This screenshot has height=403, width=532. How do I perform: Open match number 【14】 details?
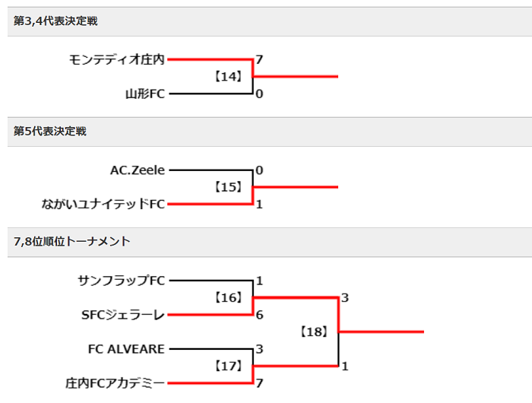pos(228,76)
